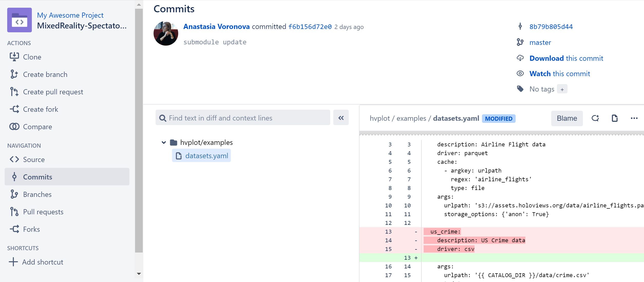Select datasets.yaml in the file tree
Image resolution: width=644 pixels, height=282 pixels.
206,156
